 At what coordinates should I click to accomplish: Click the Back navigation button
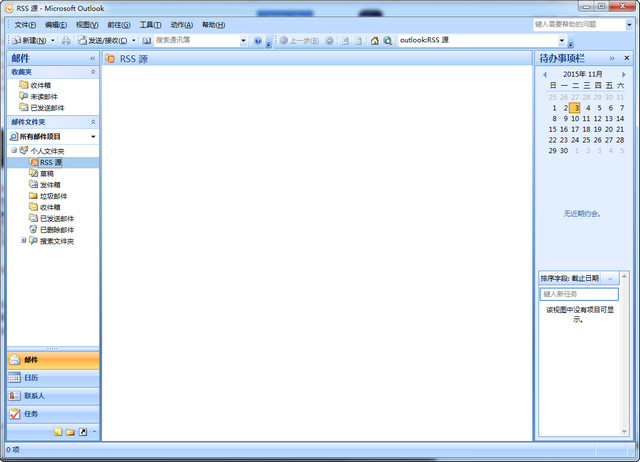[299, 40]
